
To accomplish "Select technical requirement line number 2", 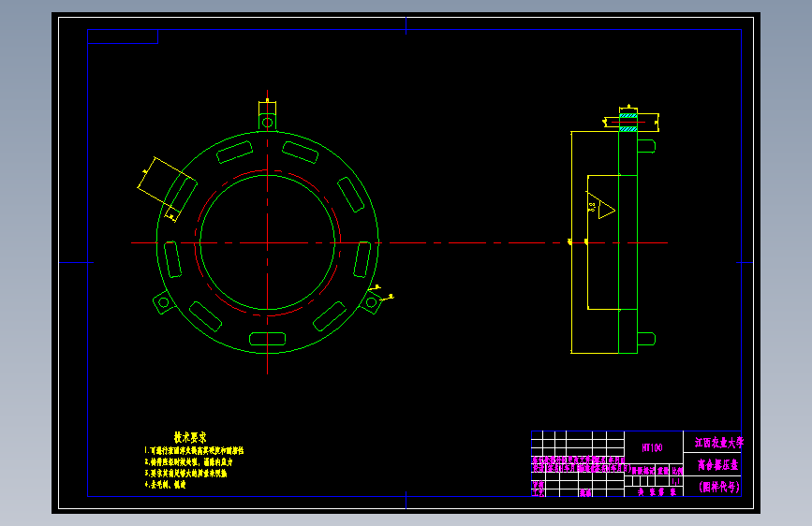I will coord(188,461).
